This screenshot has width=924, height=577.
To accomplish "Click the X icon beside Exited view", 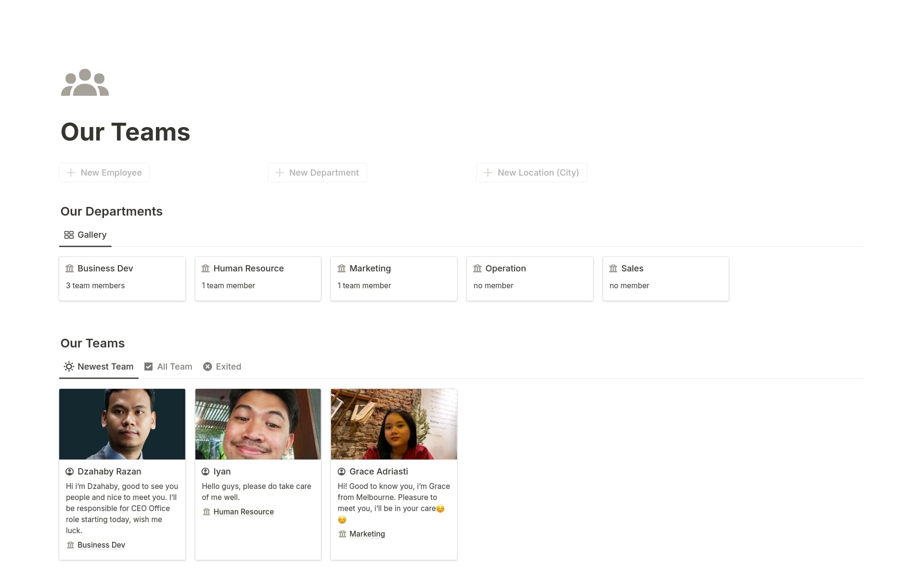I will (207, 366).
